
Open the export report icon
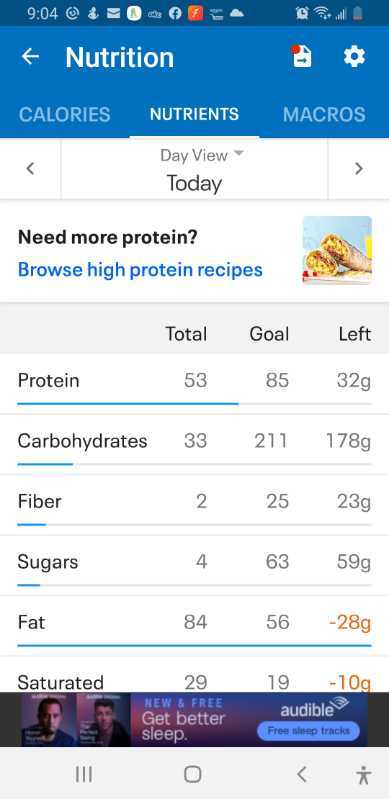301,56
